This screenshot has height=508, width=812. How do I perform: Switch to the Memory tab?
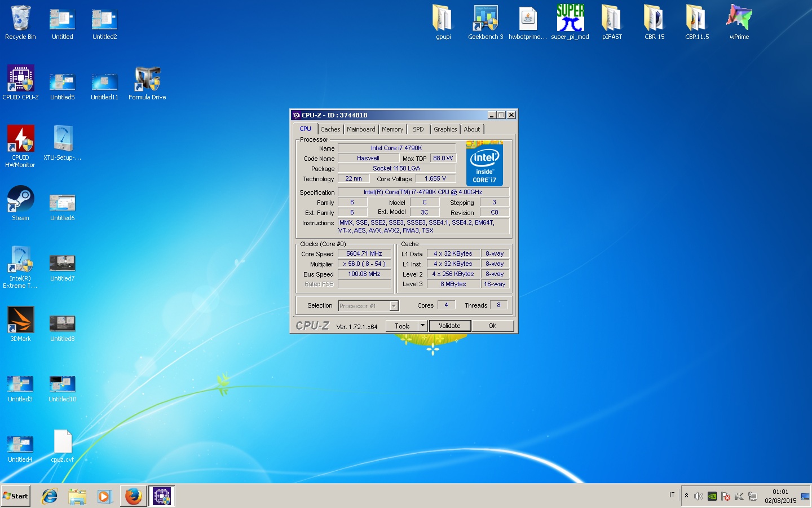pos(392,129)
